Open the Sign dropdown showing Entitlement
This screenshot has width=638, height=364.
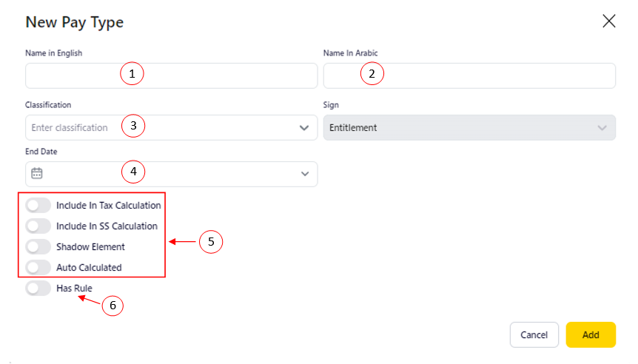(469, 127)
